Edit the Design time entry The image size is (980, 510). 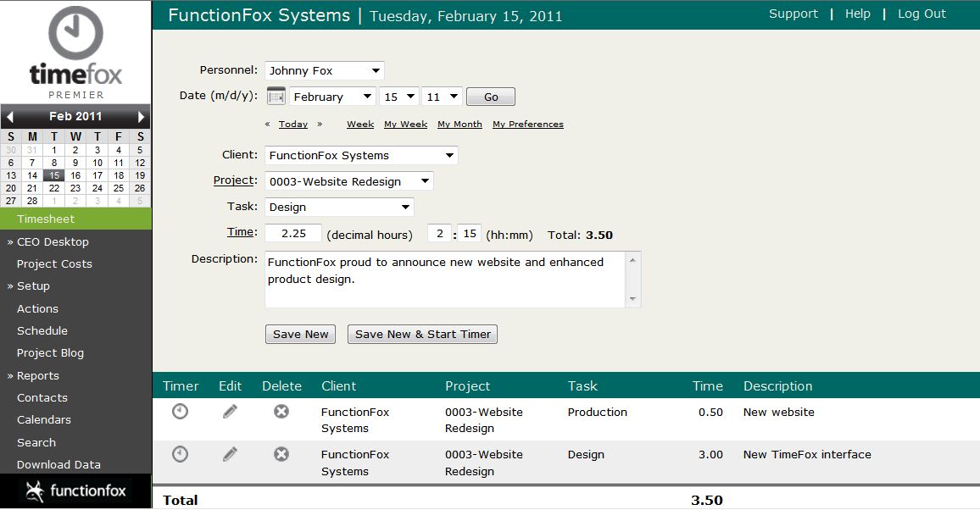click(230, 454)
